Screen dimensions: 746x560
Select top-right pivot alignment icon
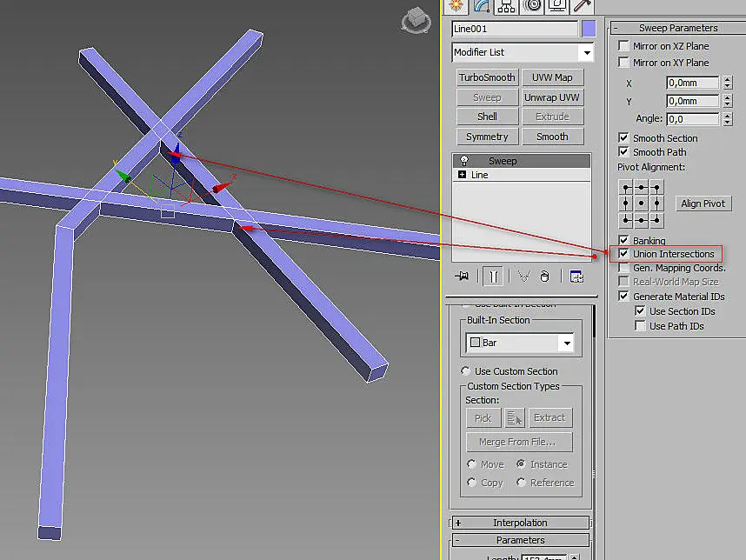(x=656, y=188)
